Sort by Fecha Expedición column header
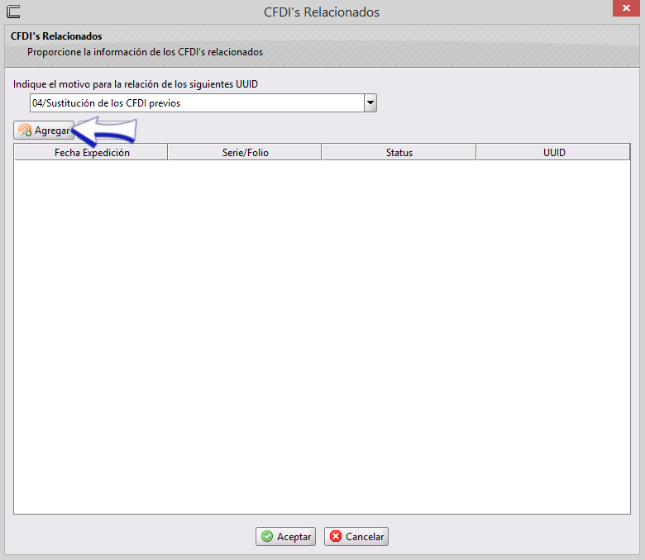 tap(91, 152)
